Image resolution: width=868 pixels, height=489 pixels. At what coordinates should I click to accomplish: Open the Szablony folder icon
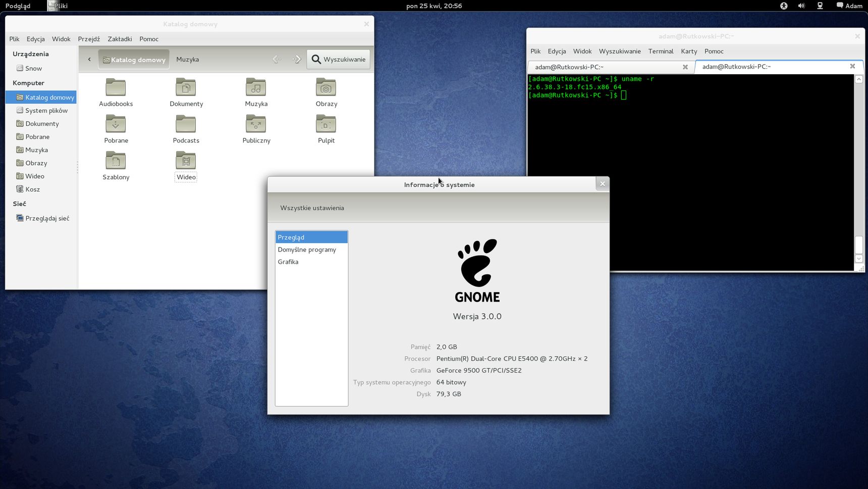[116, 161]
